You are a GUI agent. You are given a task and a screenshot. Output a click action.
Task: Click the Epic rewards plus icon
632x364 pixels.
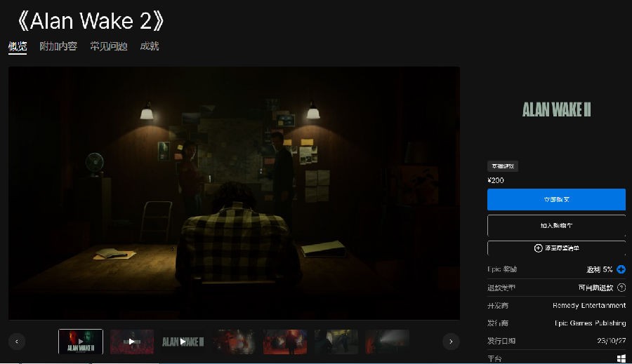[621, 269]
